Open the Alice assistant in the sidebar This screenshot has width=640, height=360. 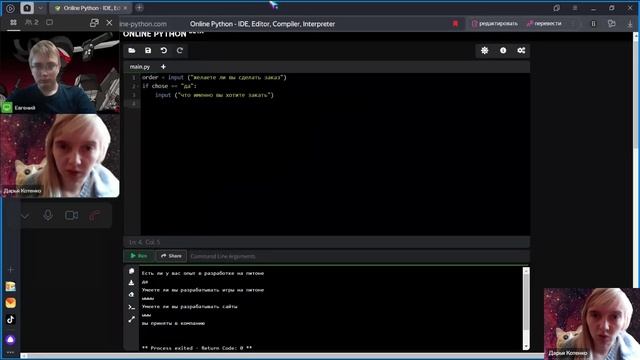tap(11, 340)
